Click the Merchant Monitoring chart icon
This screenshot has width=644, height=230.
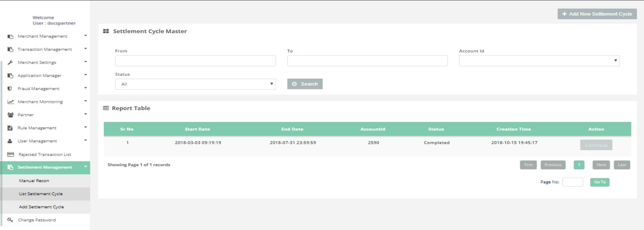pyautogui.click(x=10, y=102)
